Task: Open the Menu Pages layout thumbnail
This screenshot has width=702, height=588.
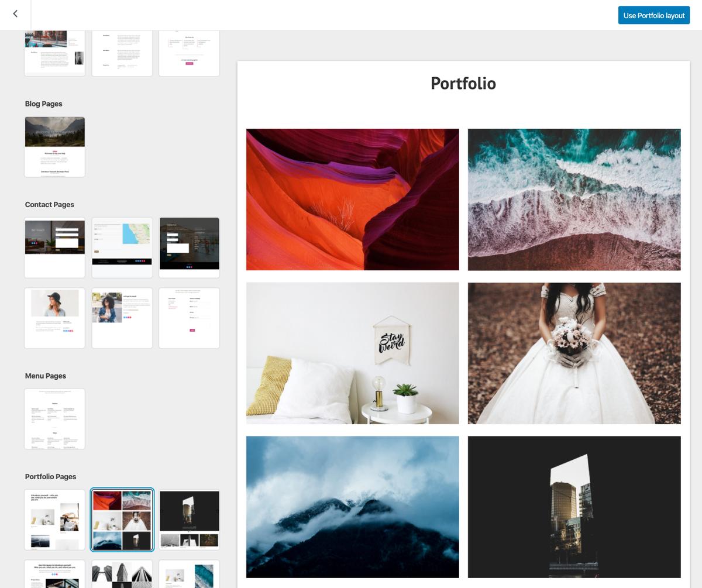Action: coord(54,419)
